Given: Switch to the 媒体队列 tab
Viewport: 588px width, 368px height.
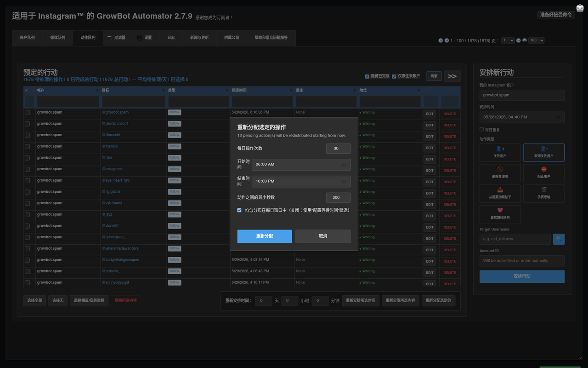Looking at the screenshot, I should (57, 38).
